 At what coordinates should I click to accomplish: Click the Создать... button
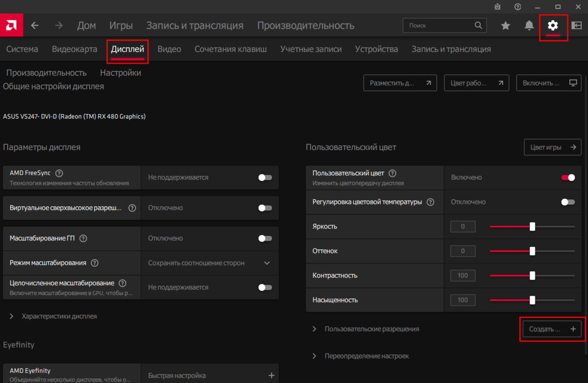[x=552, y=329]
